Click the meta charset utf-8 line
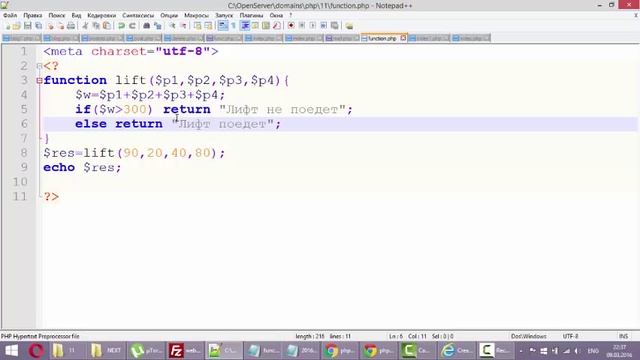The width and height of the screenshot is (640, 360). coord(131,51)
